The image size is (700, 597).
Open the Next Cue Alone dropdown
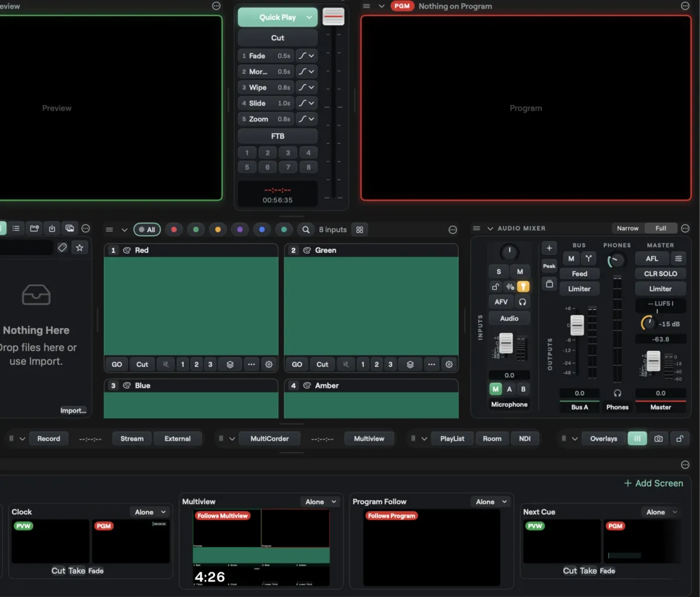(x=661, y=512)
